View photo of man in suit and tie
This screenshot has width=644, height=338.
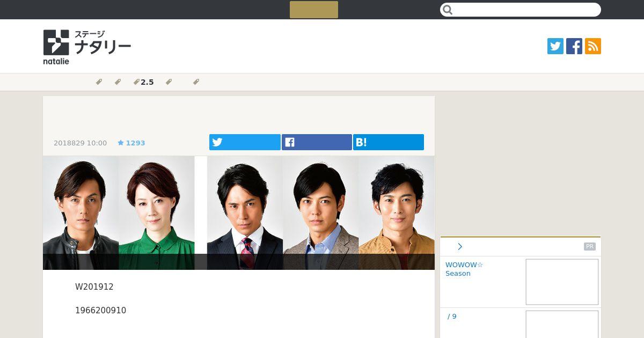coord(245,213)
